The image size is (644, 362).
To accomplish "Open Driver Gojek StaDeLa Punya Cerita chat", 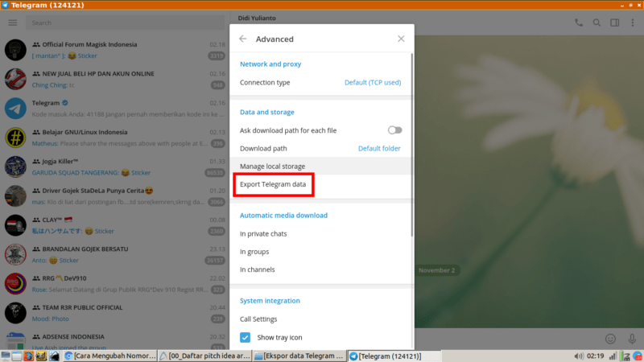I will [114, 196].
